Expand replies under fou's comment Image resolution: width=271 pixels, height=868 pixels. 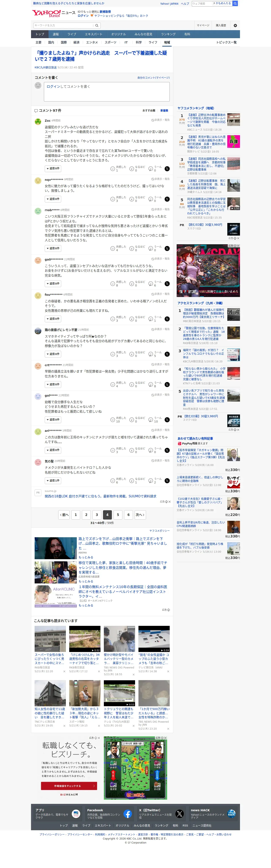coord(53,319)
